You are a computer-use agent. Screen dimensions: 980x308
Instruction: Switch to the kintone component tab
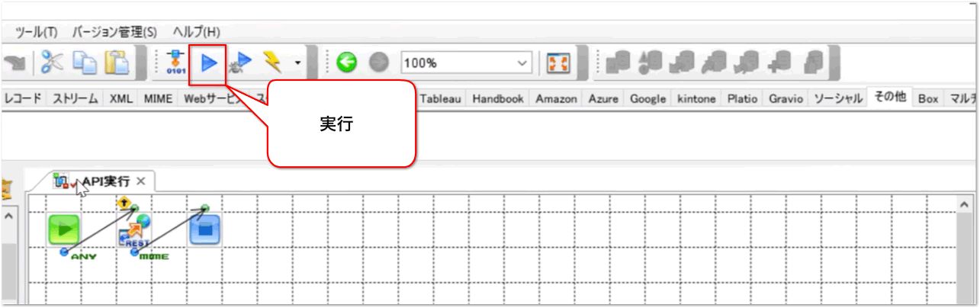pyautogui.click(x=696, y=98)
